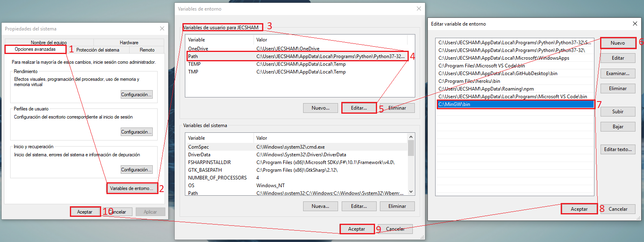This screenshot has height=242, width=644.
Task: Select the FSHARPINSTALLDIR system variable
Action: 296,162
